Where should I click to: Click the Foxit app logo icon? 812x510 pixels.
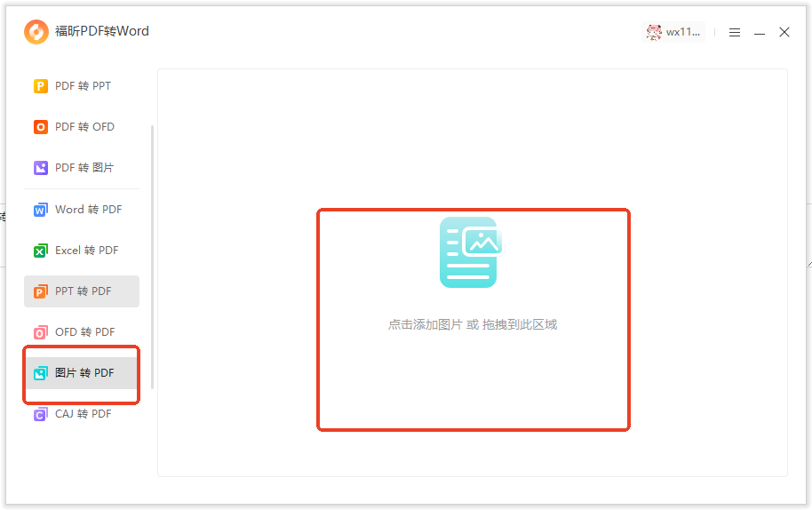coord(36,32)
